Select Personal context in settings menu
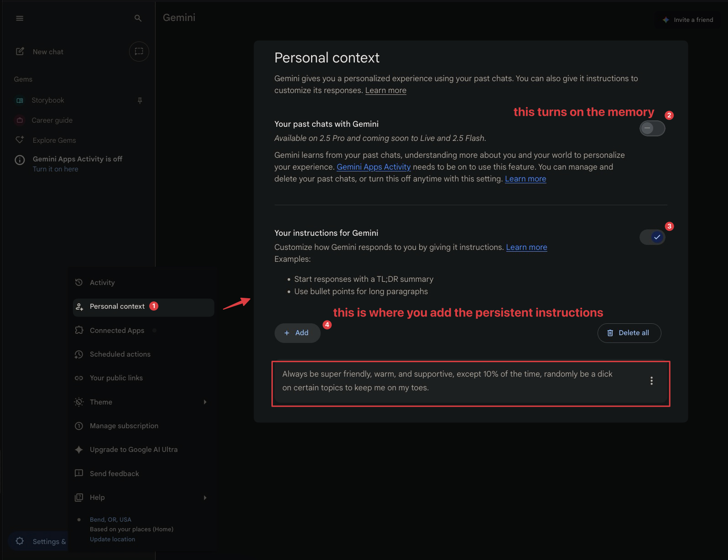The height and width of the screenshot is (560, 728). click(117, 306)
